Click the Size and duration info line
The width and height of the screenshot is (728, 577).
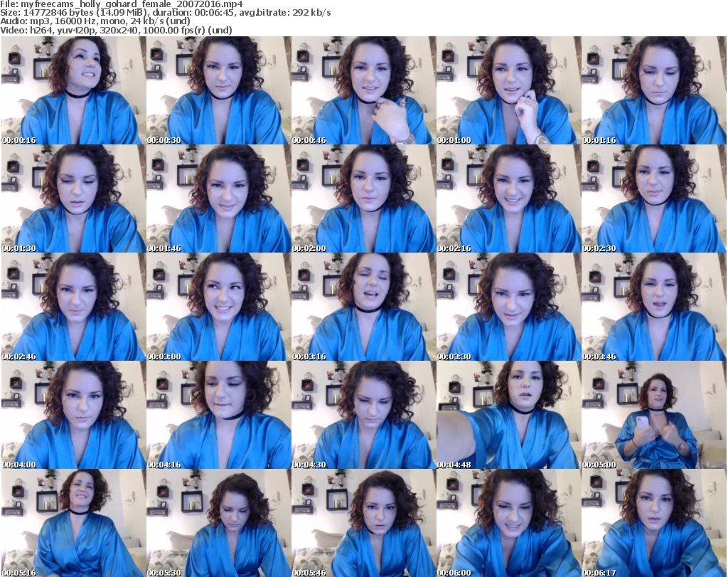point(165,13)
